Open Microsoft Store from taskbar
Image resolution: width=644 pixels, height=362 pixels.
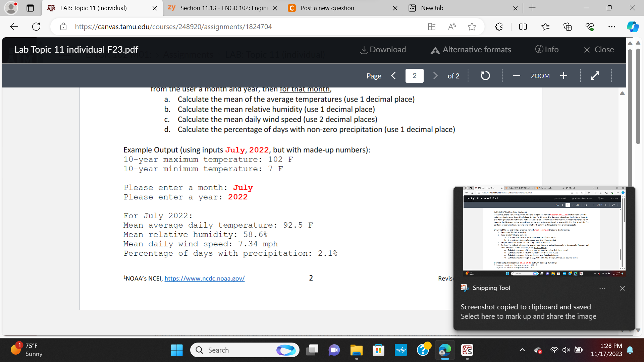pos(378,350)
